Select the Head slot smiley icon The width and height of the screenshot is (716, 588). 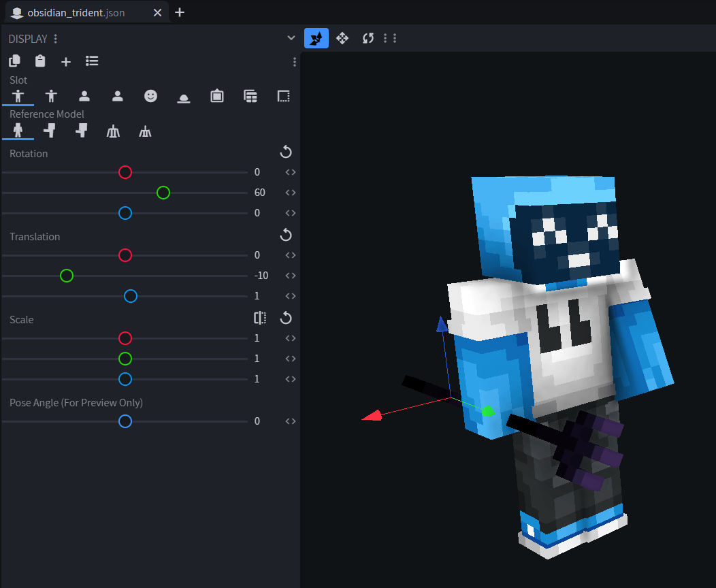(x=150, y=96)
